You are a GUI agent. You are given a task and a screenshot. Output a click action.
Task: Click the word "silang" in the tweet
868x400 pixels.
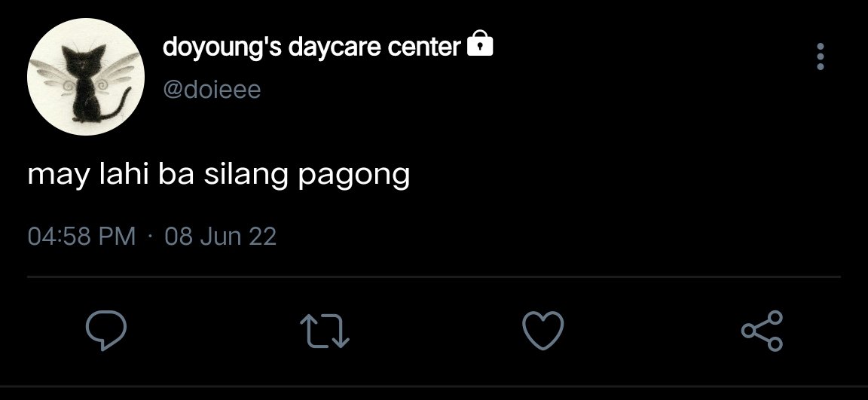point(246,176)
